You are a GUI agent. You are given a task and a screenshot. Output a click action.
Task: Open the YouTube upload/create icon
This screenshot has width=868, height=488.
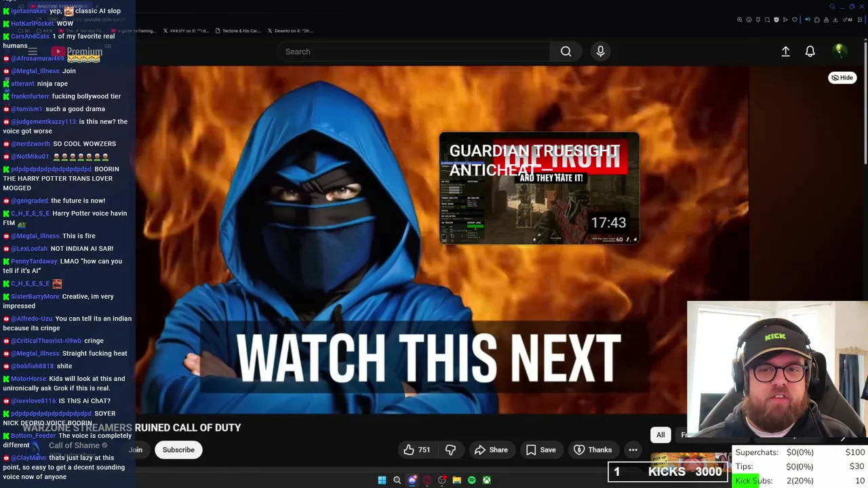click(x=785, y=52)
